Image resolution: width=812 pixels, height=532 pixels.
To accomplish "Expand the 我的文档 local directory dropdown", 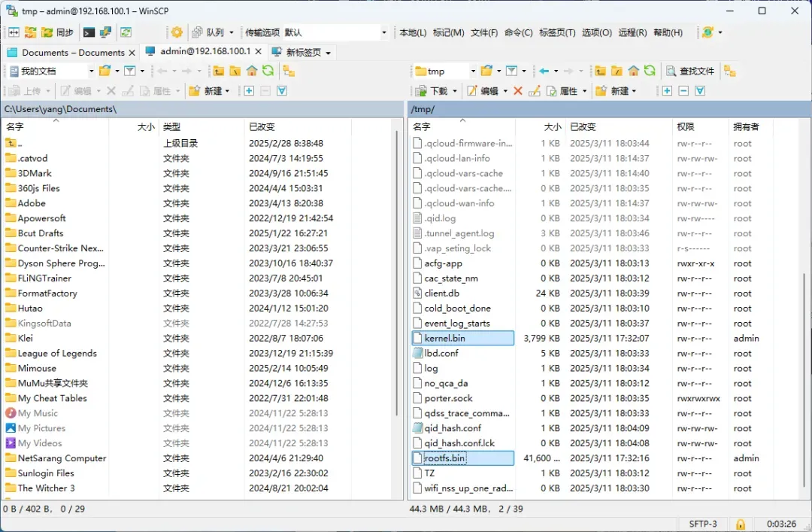I will 91,71.
